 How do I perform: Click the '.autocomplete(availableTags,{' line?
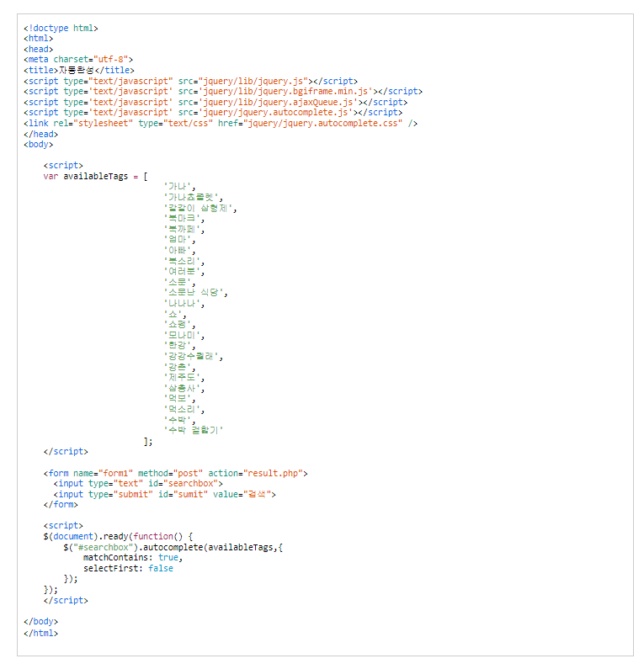click(x=173, y=548)
